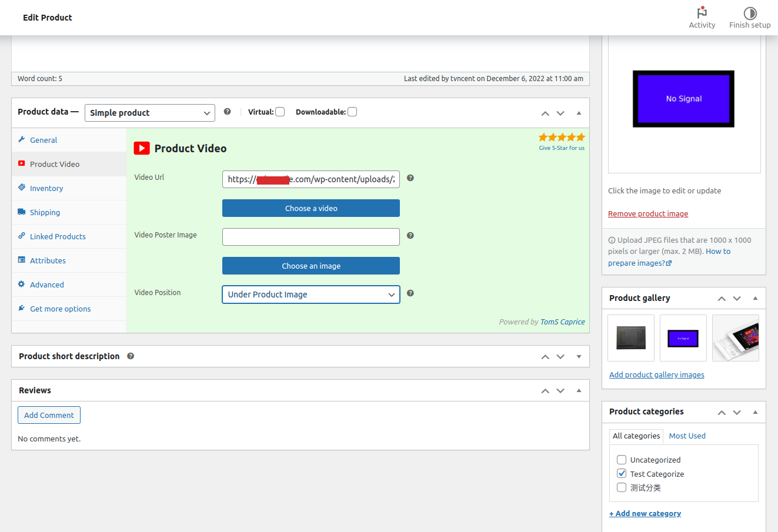Click the help icon next to Video Position
The width and height of the screenshot is (778, 532).
[410, 293]
